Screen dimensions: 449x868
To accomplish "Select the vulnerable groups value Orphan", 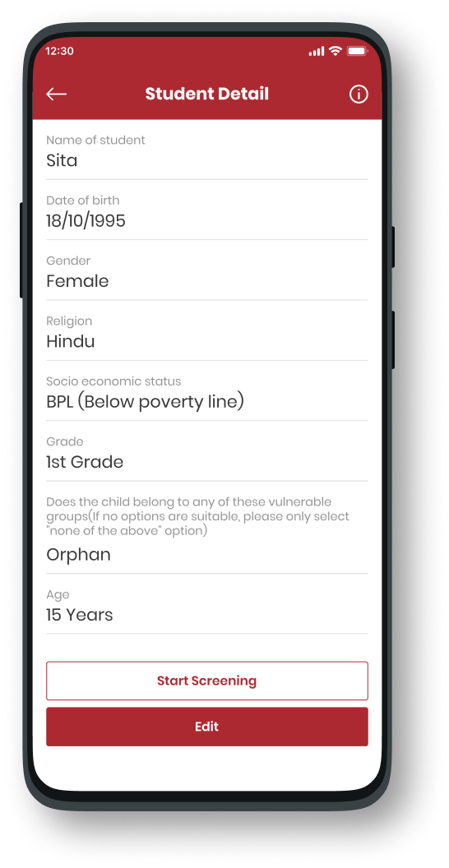I will [79, 555].
